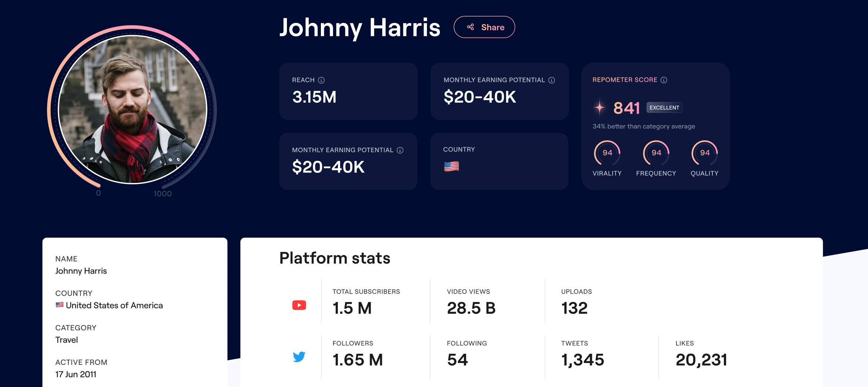
Task: Click info icon beside top Monthly Earning Potential
Action: pos(552,80)
